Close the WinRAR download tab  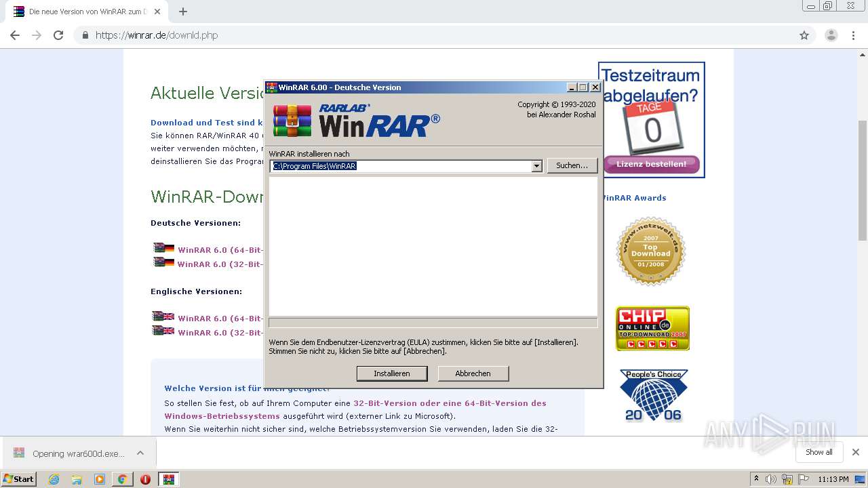(x=157, y=12)
